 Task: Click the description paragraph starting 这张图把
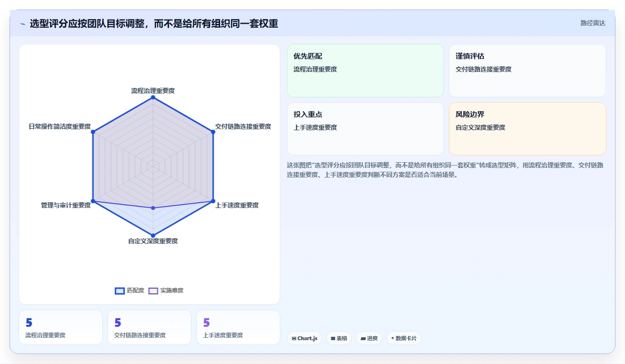(x=445, y=170)
